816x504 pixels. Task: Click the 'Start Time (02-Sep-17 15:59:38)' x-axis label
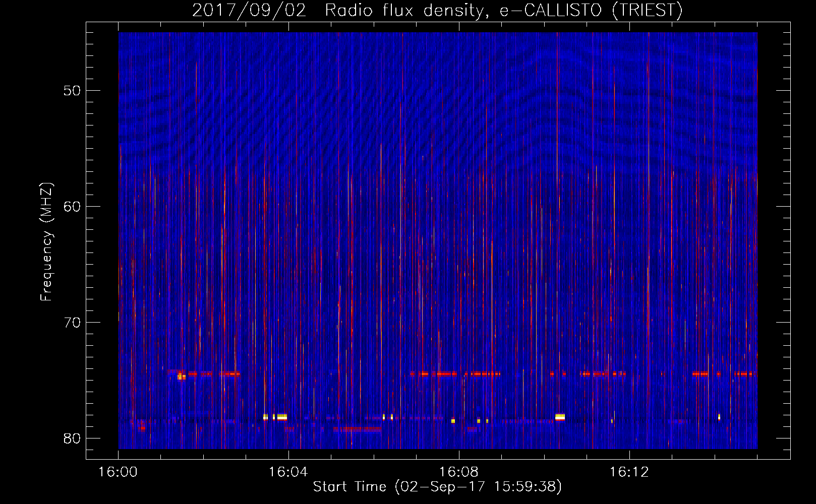(437, 487)
